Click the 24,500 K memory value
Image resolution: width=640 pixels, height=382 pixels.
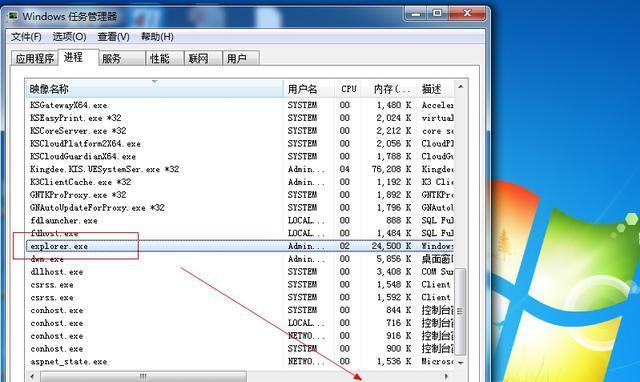point(391,246)
